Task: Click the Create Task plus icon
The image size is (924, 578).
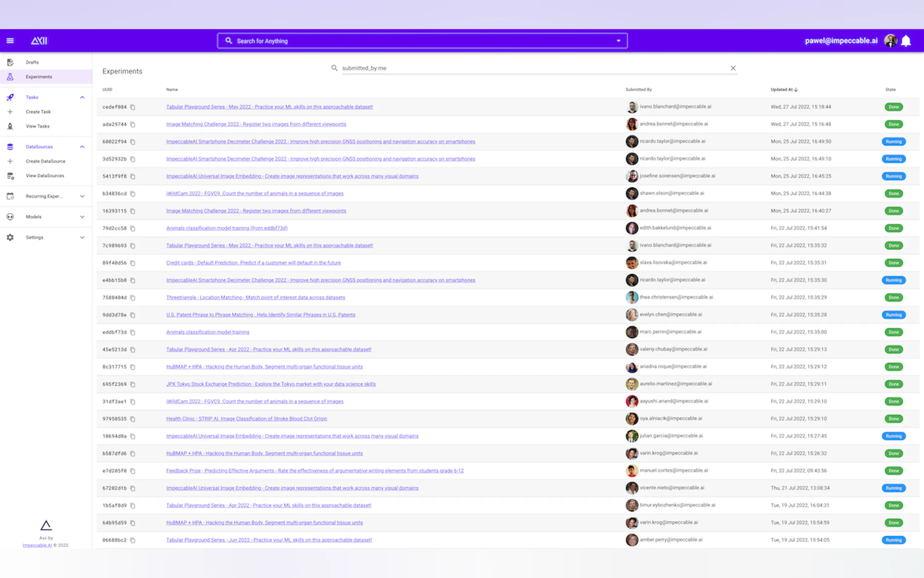Action: click(10, 112)
